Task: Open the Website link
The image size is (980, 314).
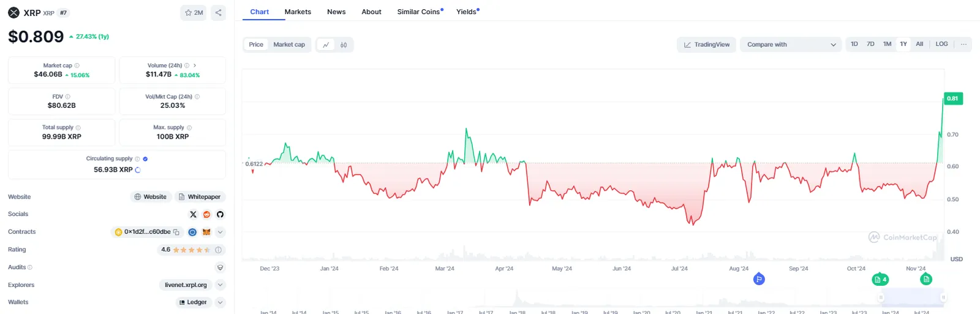Action: pyautogui.click(x=150, y=197)
